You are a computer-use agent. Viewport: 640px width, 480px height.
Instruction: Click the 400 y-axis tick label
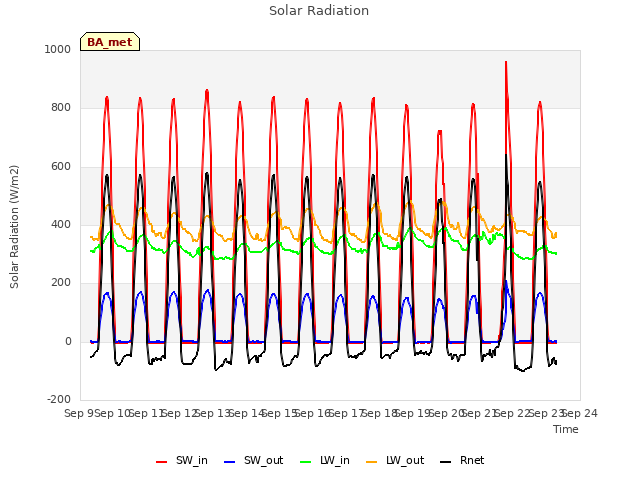coord(61,224)
